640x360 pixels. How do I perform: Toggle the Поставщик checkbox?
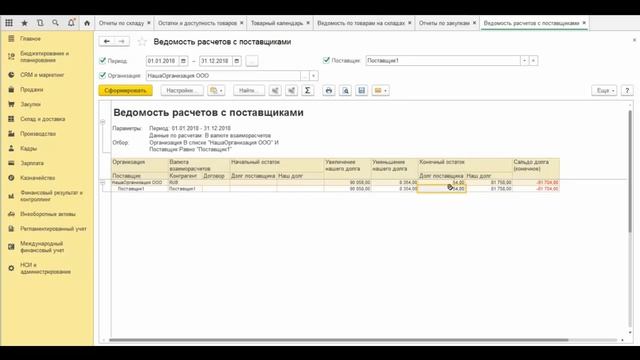pos(326,60)
